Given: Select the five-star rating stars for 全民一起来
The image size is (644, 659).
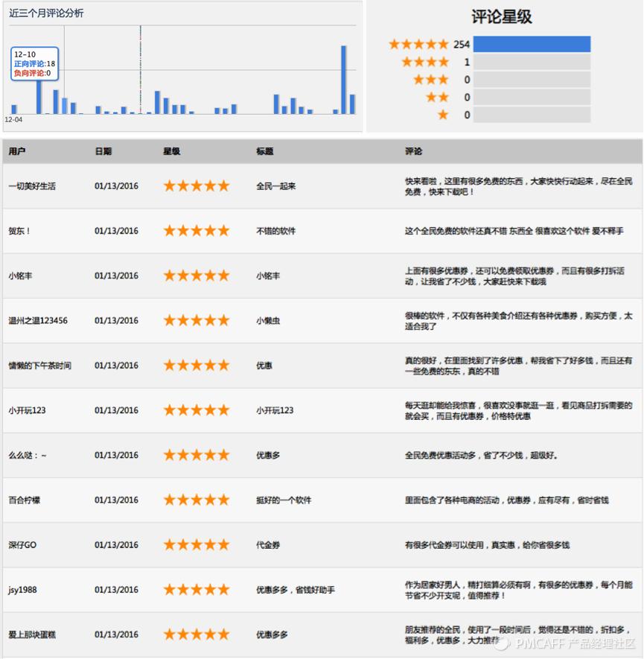Looking at the screenshot, I should [197, 185].
